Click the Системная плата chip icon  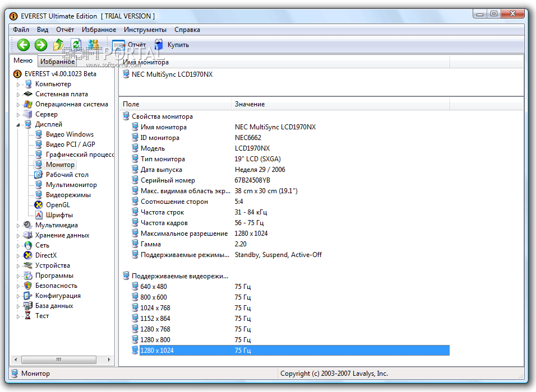pos(28,94)
